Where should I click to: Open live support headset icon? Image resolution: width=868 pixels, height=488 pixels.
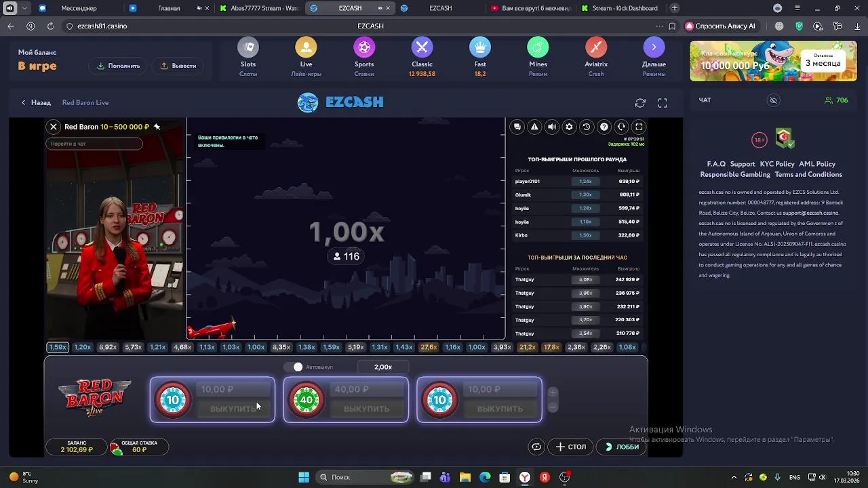[x=621, y=127]
